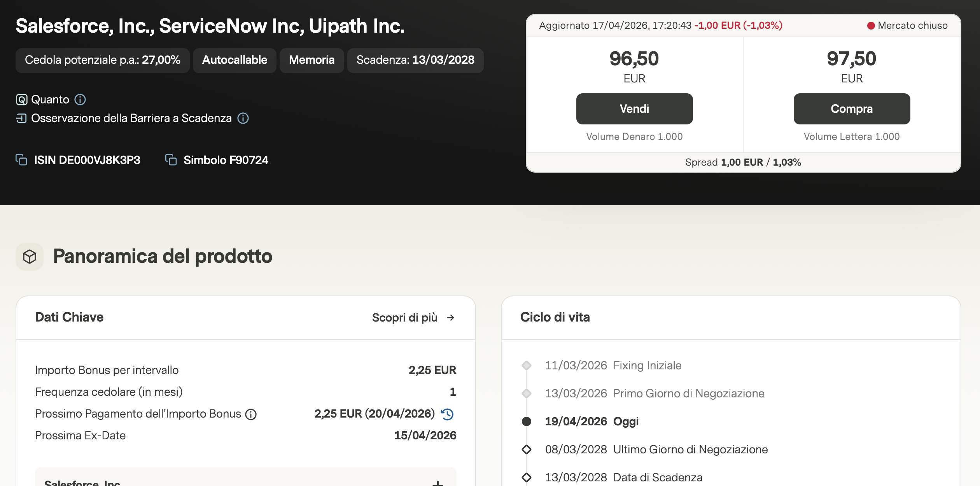This screenshot has height=486, width=980.
Task: Click the Cedola potenziale 27,00% tag
Action: 102,60
